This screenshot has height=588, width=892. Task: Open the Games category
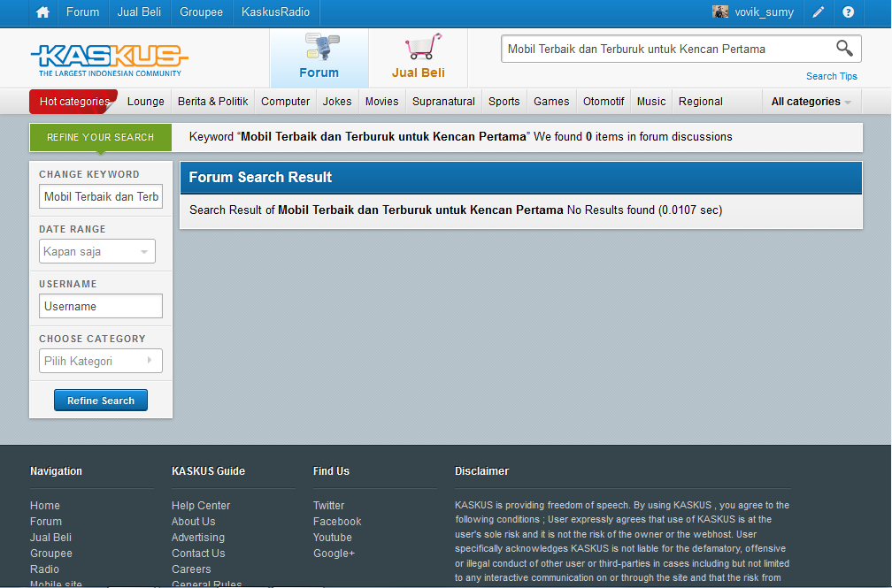click(x=551, y=101)
